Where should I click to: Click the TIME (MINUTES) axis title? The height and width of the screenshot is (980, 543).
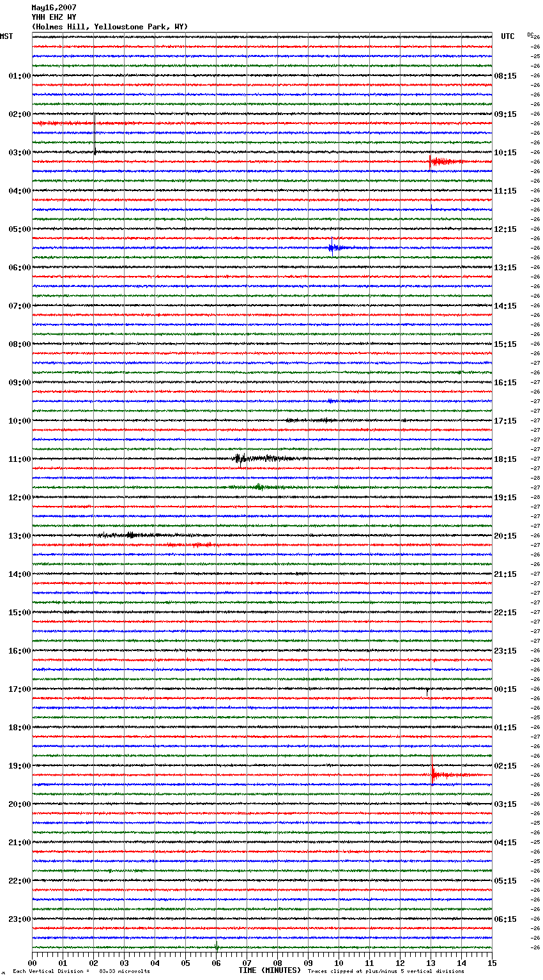coord(270,970)
